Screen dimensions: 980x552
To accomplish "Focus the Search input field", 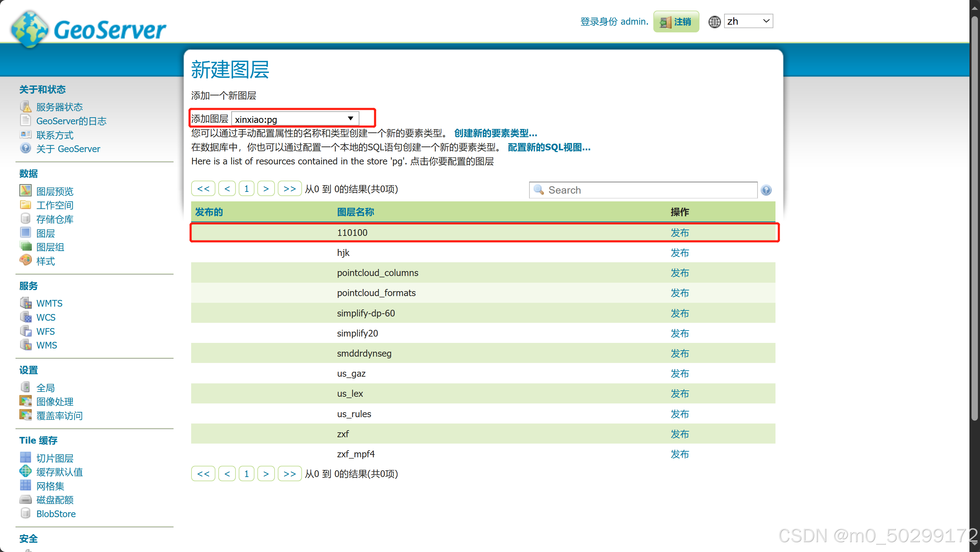I will (643, 190).
